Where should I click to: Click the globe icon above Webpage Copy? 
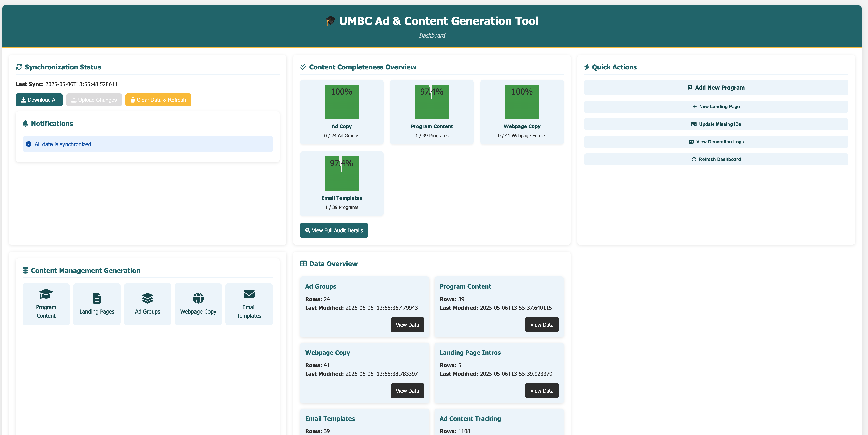pos(198,298)
